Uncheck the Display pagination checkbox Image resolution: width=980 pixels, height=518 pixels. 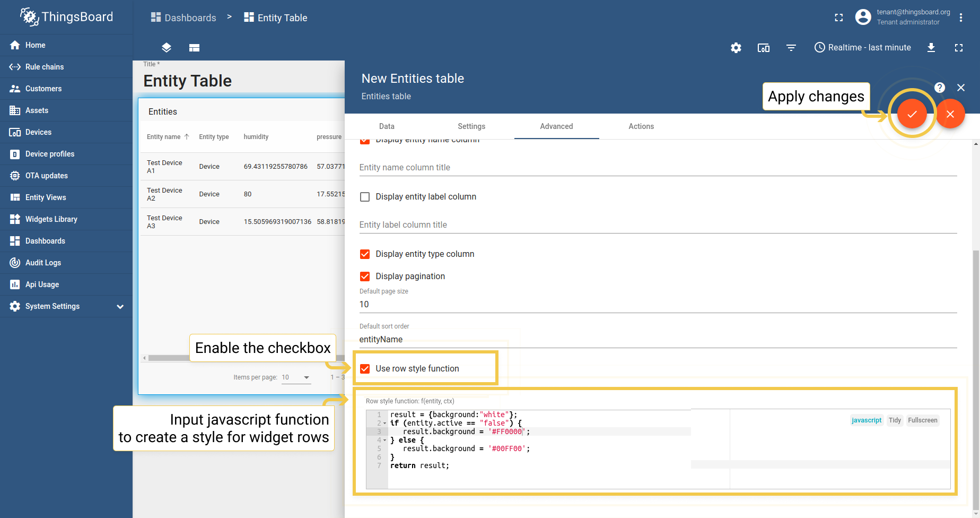365,277
